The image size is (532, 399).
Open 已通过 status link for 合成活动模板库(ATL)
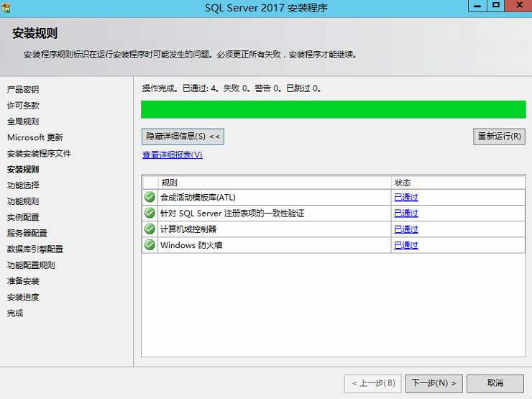click(x=405, y=198)
